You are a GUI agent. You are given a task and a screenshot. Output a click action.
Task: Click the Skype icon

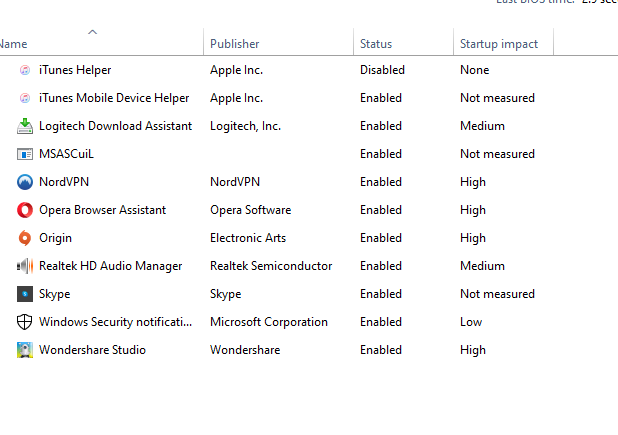click(25, 294)
